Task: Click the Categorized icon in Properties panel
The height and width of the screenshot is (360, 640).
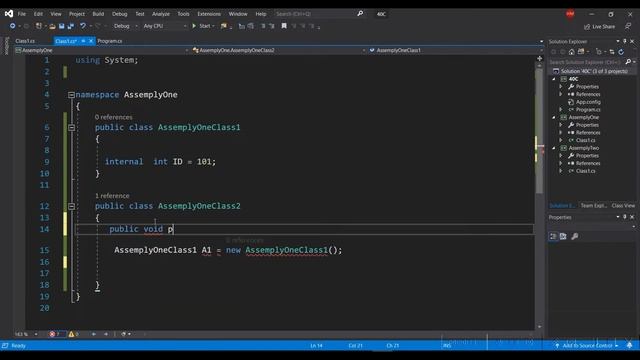Action: pyautogui.click(x=553, y=236)
